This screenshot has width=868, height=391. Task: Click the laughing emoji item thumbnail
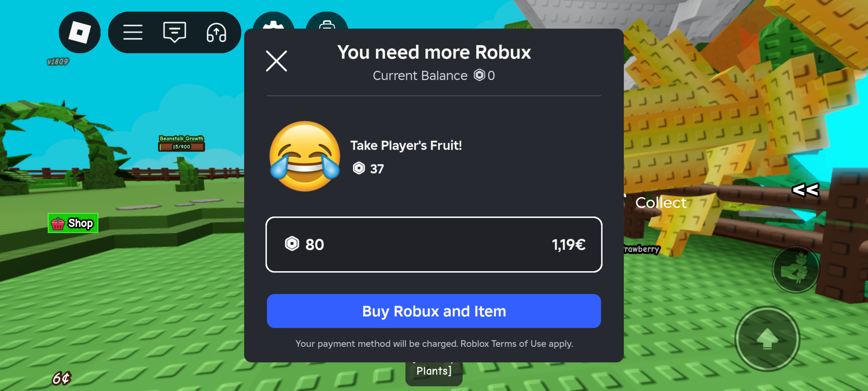(x=305, y=156)
